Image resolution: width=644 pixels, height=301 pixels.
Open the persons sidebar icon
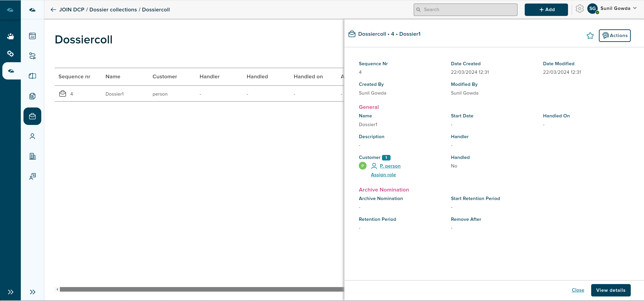[32, 136]
